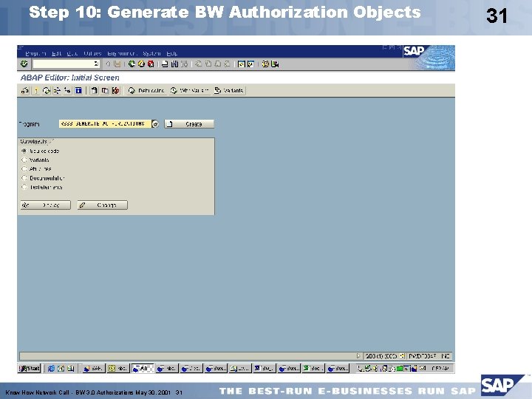
Task: Expand the status bar with the triangle arrow
Action: (358, 355)
